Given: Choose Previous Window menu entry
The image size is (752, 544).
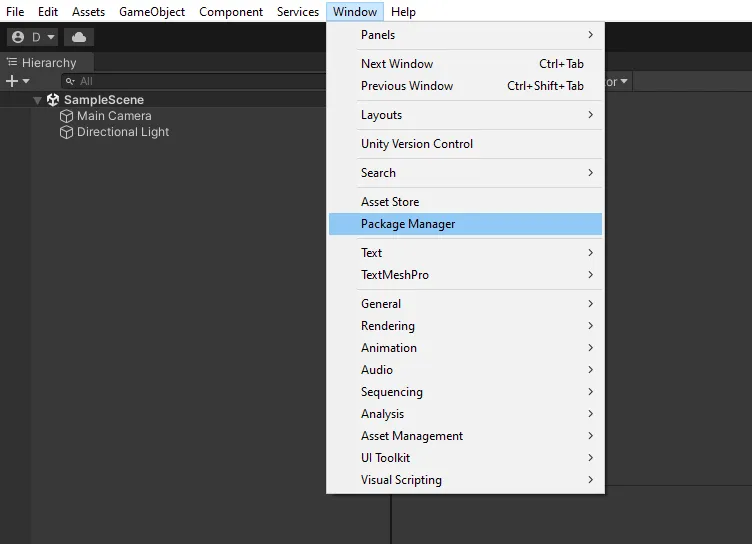Looking at the screenshot, I should coord(465,86).
